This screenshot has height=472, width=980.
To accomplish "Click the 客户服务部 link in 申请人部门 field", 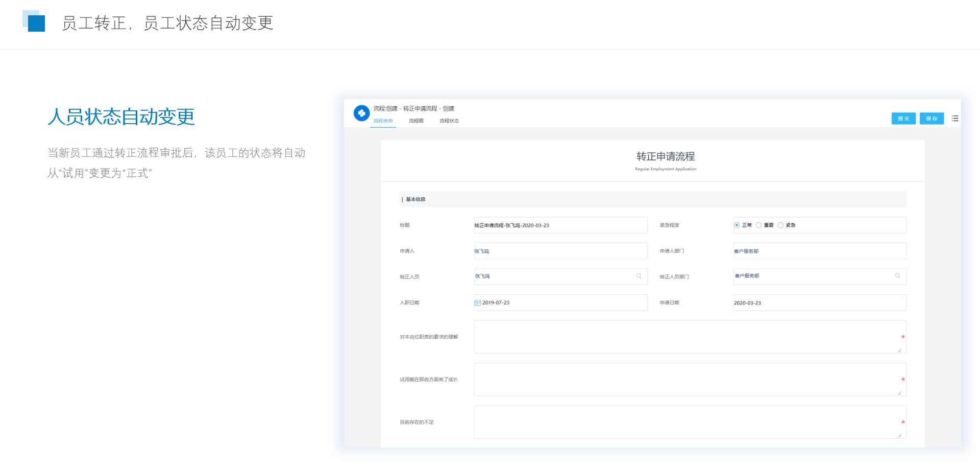I will pos(746,251).
